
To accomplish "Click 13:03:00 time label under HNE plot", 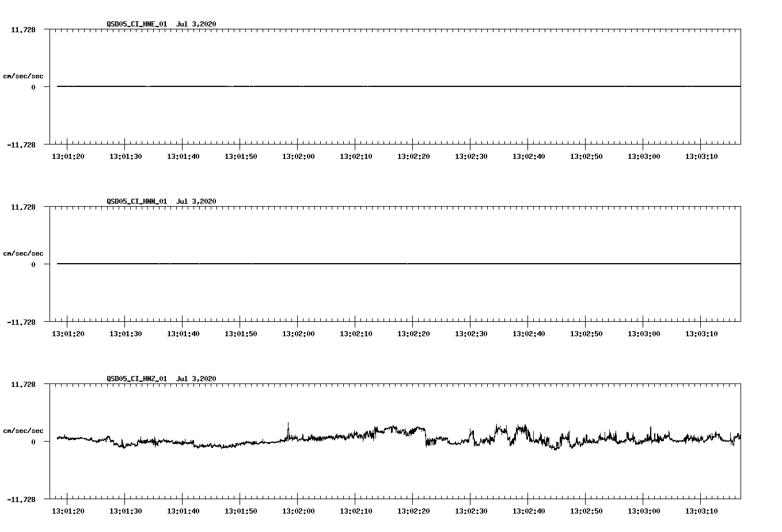I will point(644,157).
